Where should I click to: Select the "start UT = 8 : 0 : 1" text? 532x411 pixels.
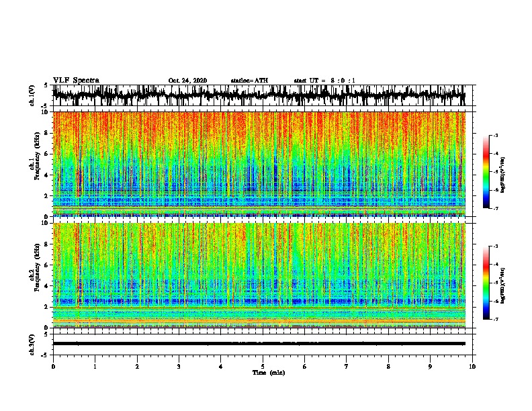coord(324,81)
